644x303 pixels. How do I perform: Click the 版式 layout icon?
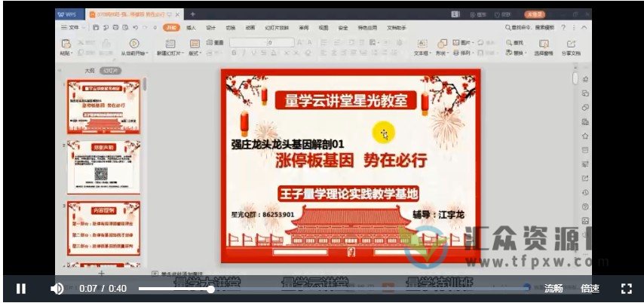click(x=195, y=44)
